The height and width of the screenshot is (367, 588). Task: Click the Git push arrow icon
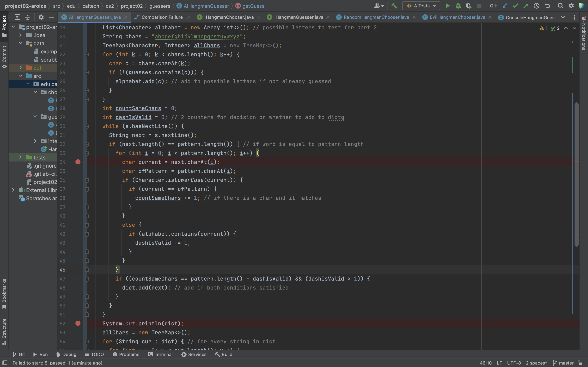(x=526, y=6)
